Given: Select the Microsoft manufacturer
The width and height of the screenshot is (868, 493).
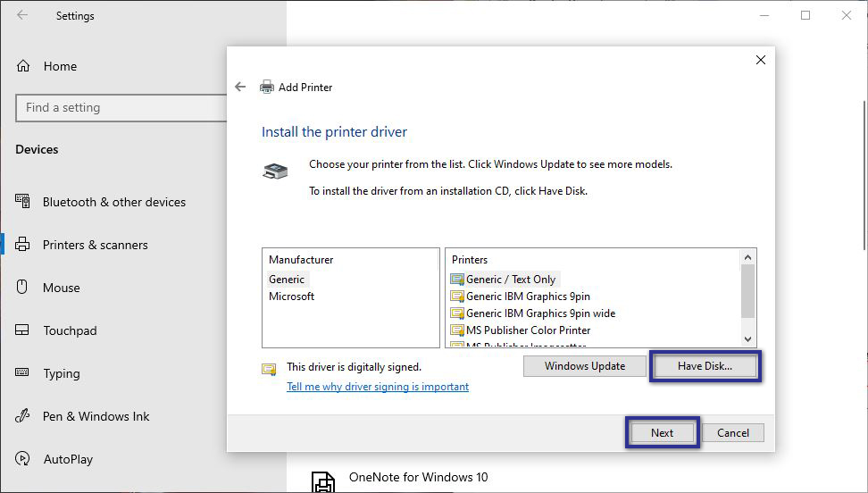Looking at the screenshot, I should click(291, 297).
